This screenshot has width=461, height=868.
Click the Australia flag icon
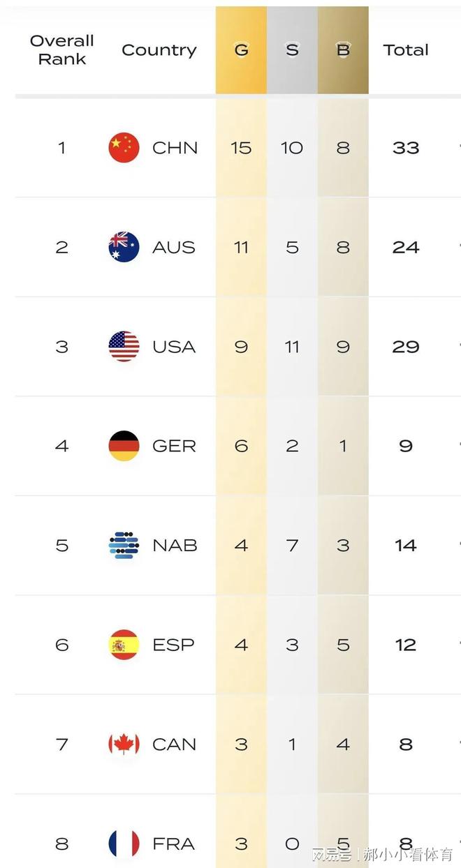(x=124, y=247)
